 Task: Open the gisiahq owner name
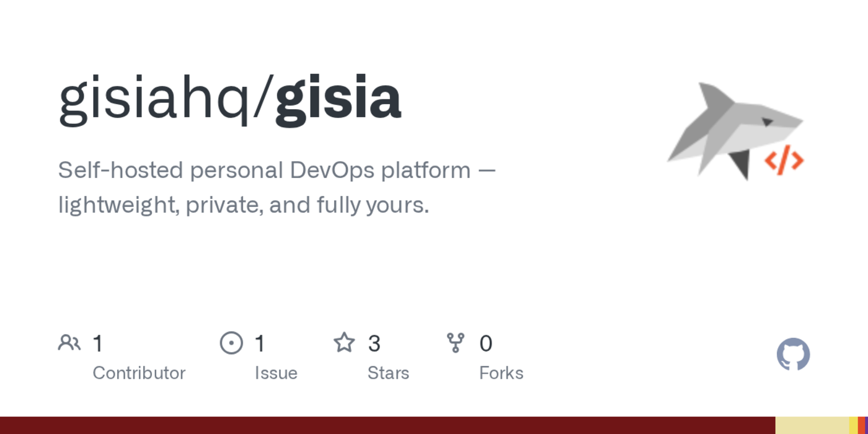[154, 99]
